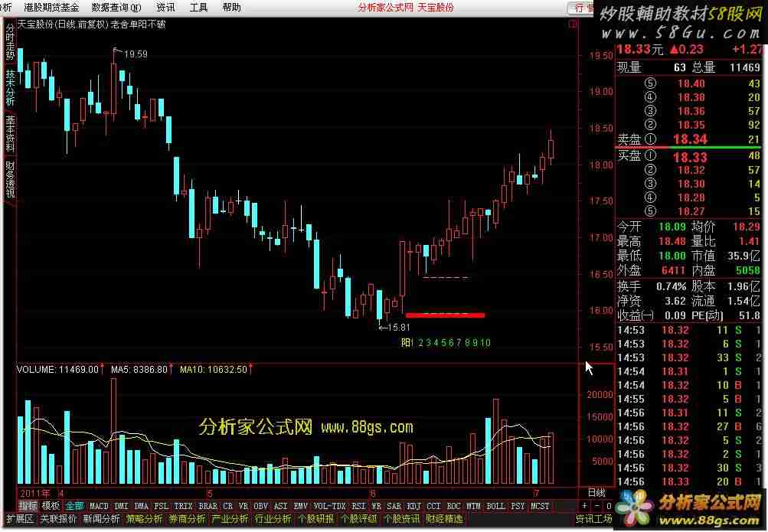Click the 日线 period label

[597, 493]
